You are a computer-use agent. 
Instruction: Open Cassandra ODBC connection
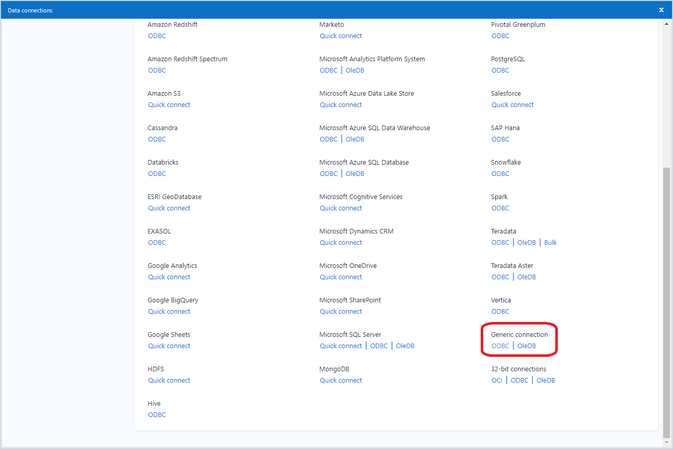(x=157, y=140)
